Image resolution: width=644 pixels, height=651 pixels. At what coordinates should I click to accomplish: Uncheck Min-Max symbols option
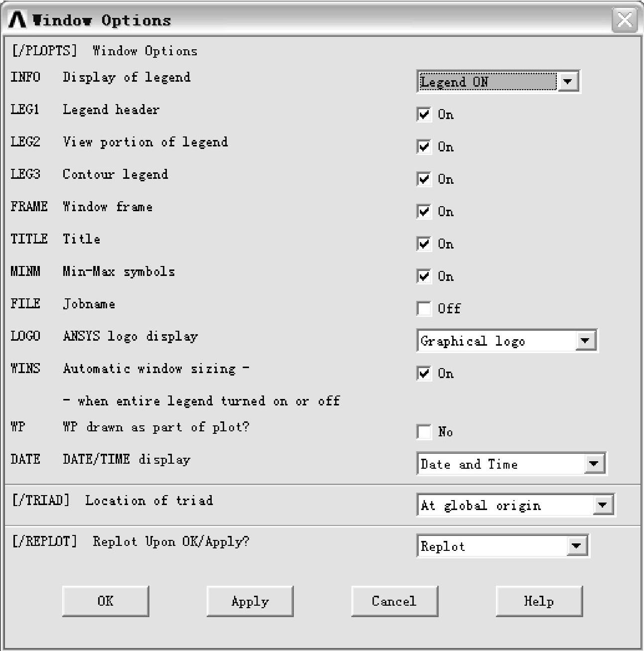[x=424, y=276]
